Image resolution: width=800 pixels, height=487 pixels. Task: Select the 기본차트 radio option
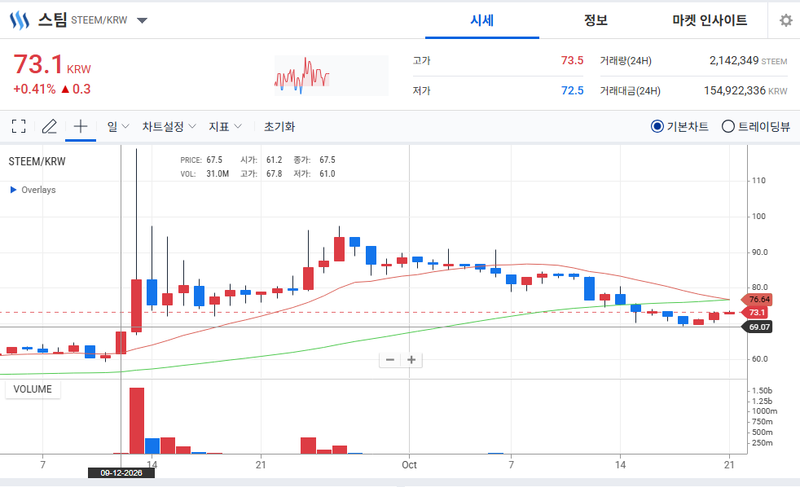(657, 126)
